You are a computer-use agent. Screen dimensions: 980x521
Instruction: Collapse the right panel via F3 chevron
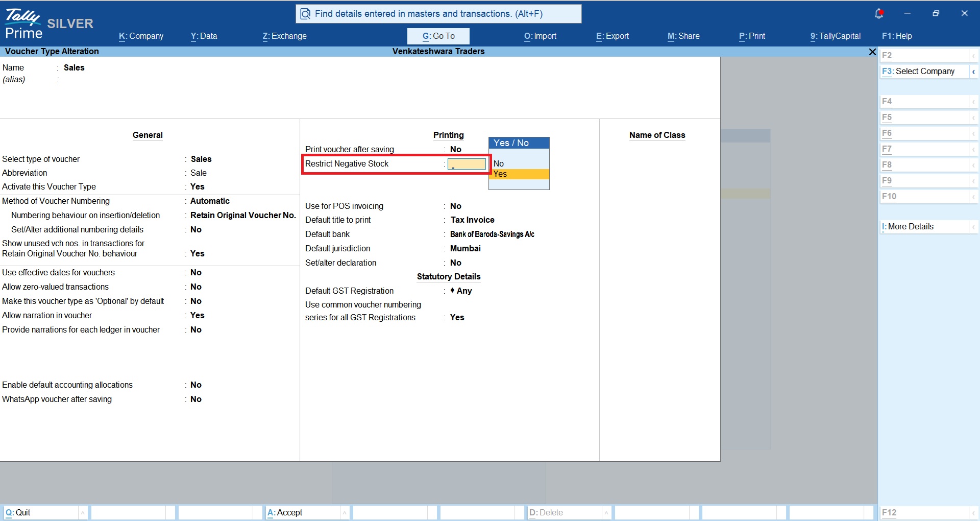point(973,72)
